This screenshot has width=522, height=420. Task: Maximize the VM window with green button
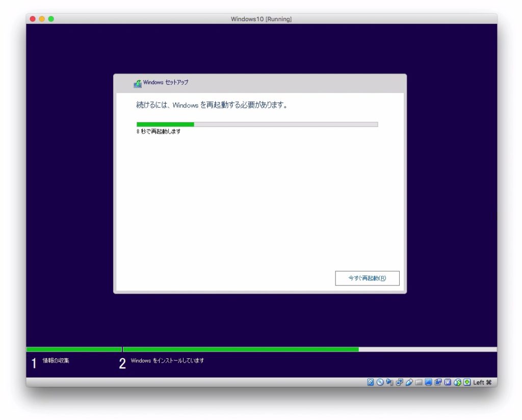51,19
